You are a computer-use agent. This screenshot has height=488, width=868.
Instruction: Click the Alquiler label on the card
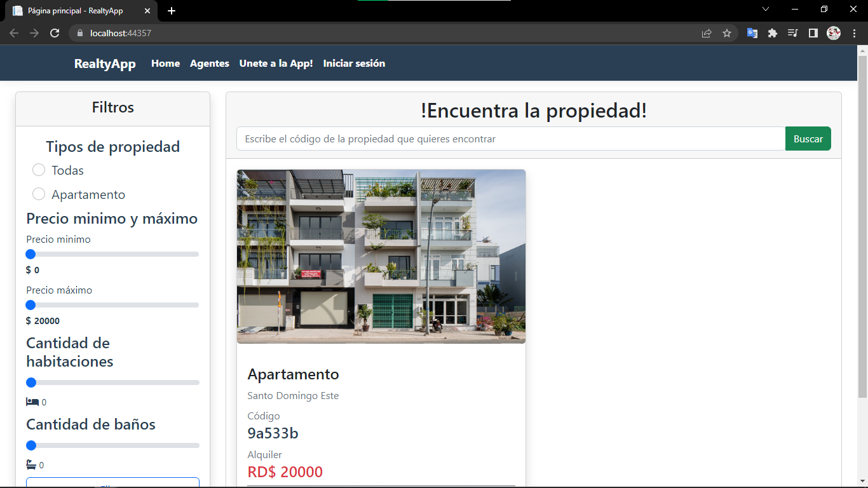click(264, 454)
